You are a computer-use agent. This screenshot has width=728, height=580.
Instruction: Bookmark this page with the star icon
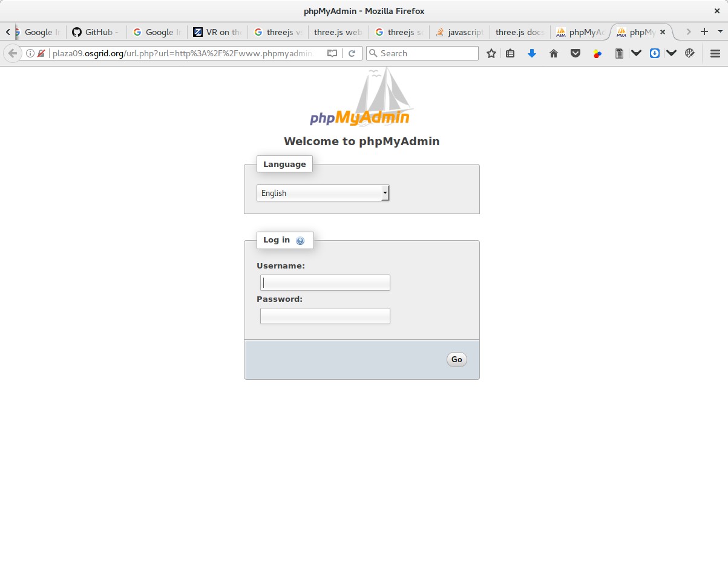[491, 53]
